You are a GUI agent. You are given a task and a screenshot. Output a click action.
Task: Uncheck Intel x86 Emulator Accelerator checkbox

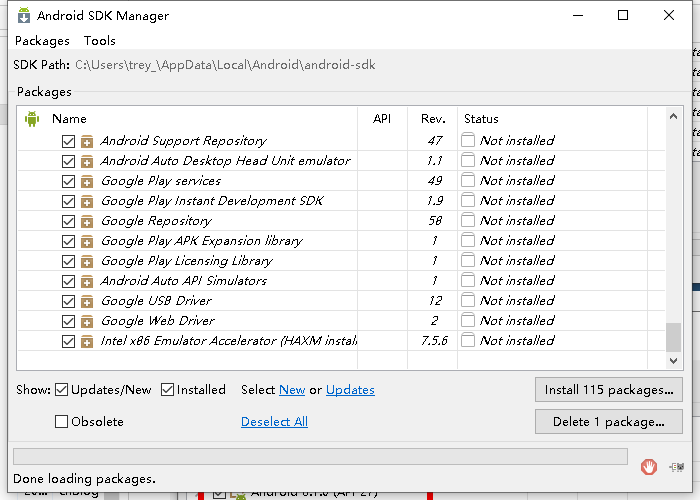[68, 342]
